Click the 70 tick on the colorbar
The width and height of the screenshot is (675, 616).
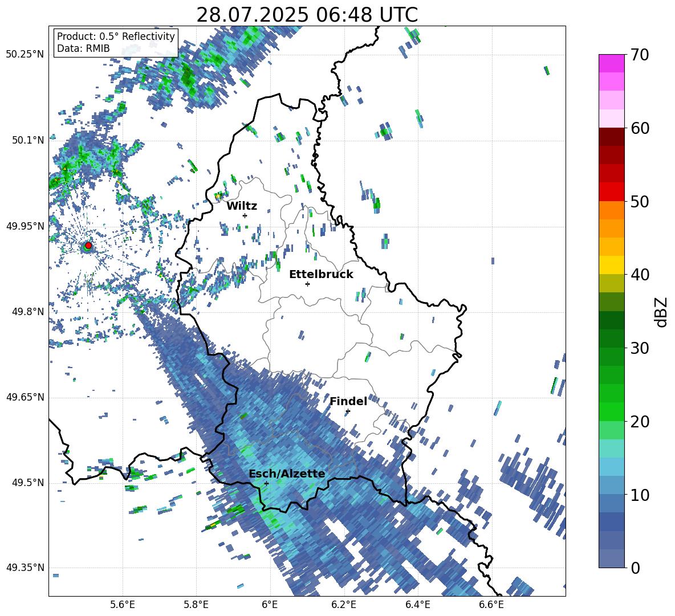[x=640, y=55]
